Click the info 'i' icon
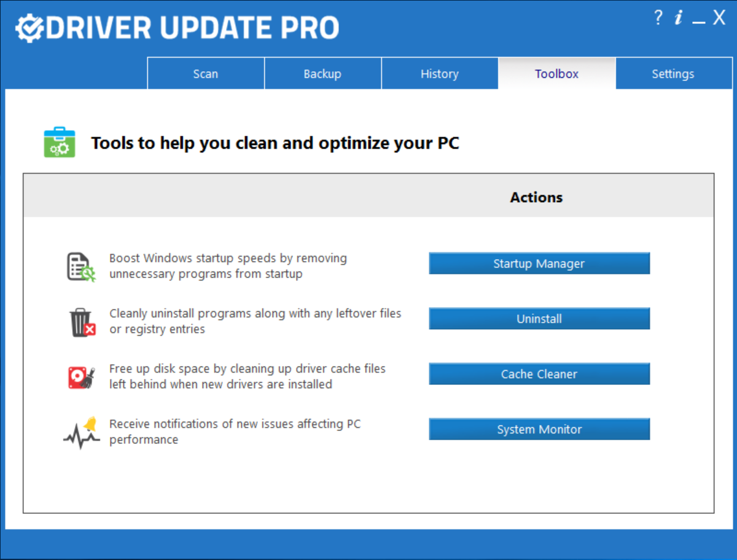Image resolution: width=737 pixels, height=560 pixels. 678,18
